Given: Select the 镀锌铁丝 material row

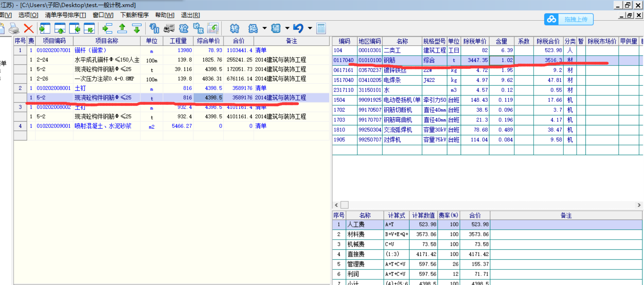Looking at the screenshot, I should (487, 70).
